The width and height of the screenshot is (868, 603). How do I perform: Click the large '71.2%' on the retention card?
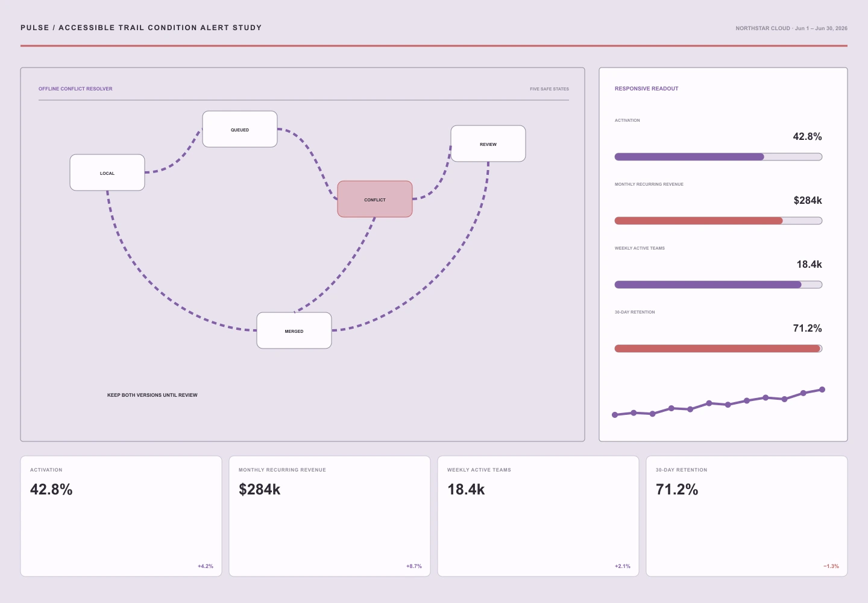[x=677, y=490]
